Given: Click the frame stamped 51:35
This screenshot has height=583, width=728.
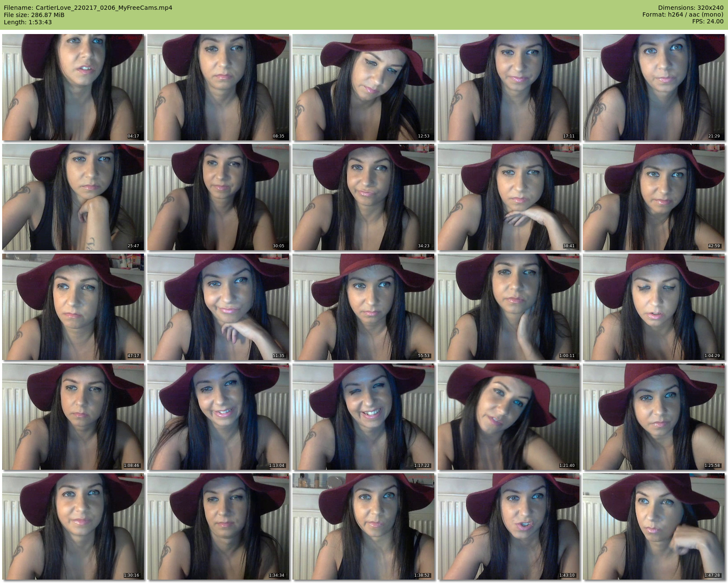Looking at the screenshot, I should (218, 307).
